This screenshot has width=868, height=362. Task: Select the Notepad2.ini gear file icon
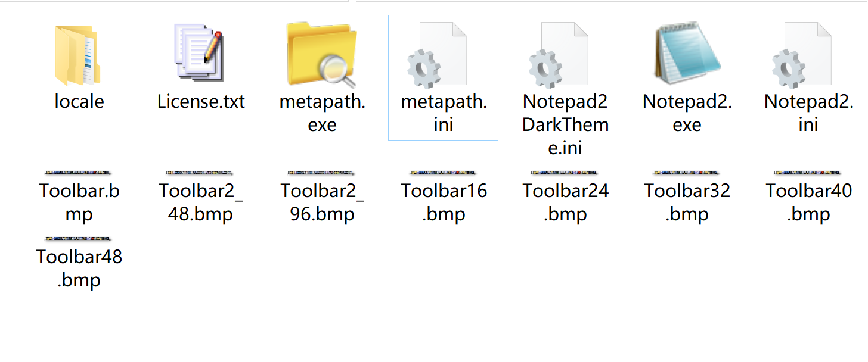click(802, 55)
